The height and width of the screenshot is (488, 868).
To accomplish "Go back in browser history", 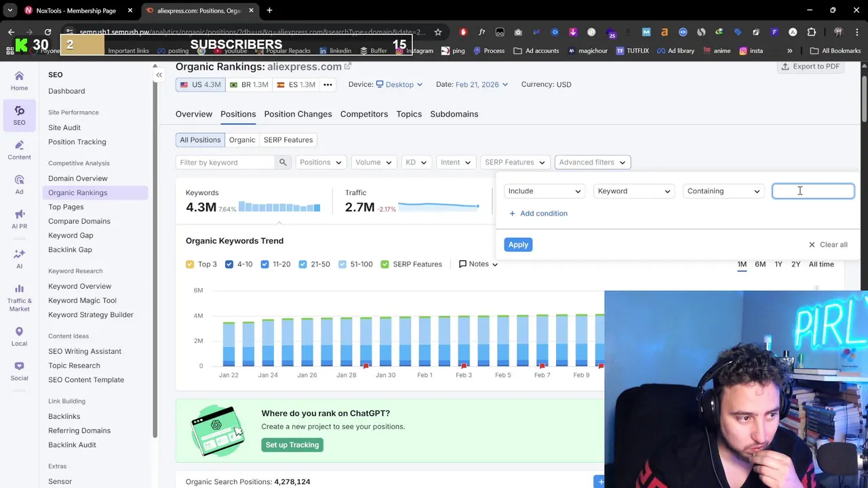I will click(x=11, y=32).
